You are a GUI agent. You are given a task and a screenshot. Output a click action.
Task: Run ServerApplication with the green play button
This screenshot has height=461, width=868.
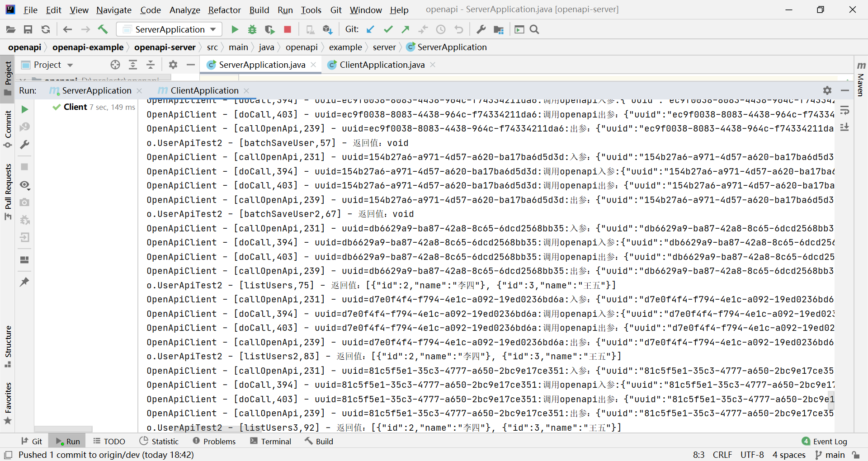pos(235,29)
